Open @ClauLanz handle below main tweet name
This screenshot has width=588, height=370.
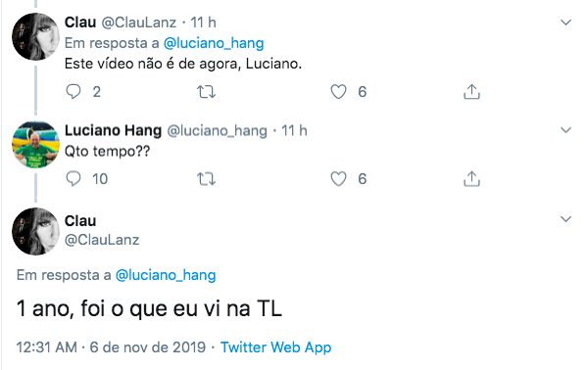[x=102, y=240]
